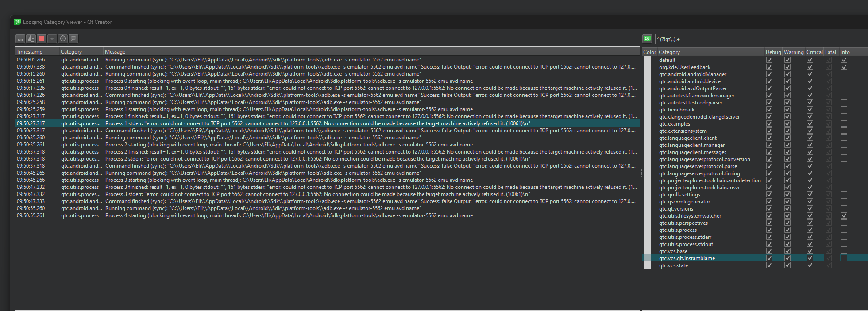Click the save log floppy disk icon
Screen dimensions: 868x311
coord(20,39)
